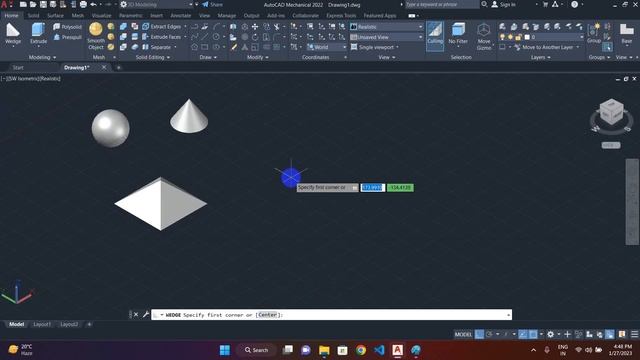
Task: Add a new drawing tab with plus
Action: 119,67
